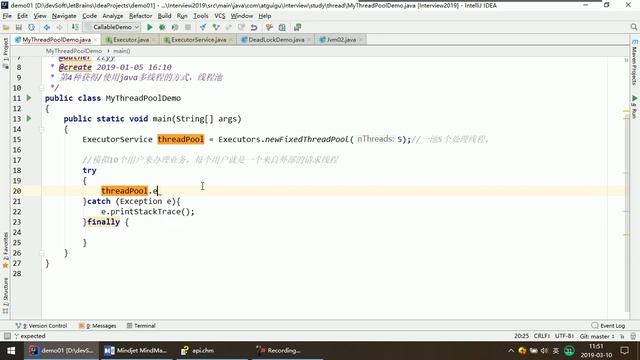Open Settings via the wrench icon

click(x=269, y=27)
